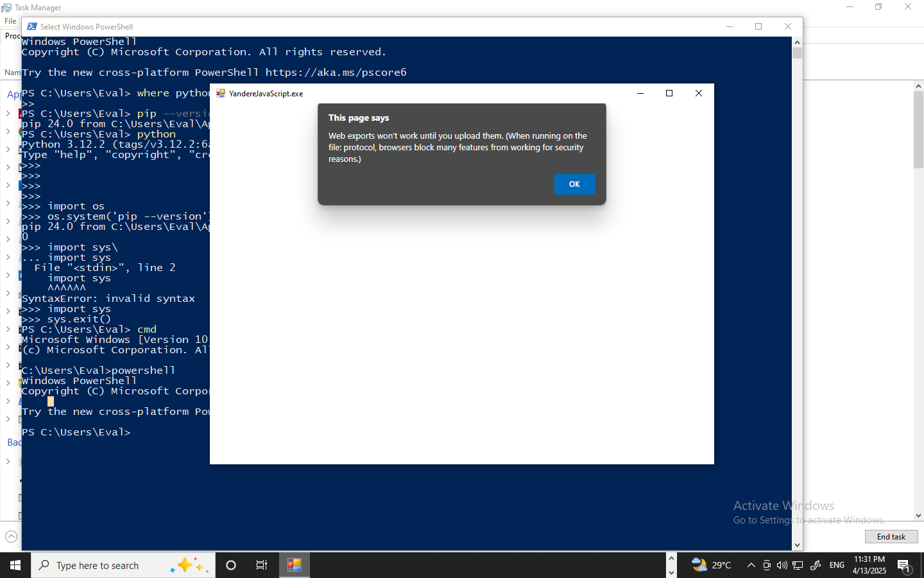Click the '>>> import os' line

click(63, 206)
